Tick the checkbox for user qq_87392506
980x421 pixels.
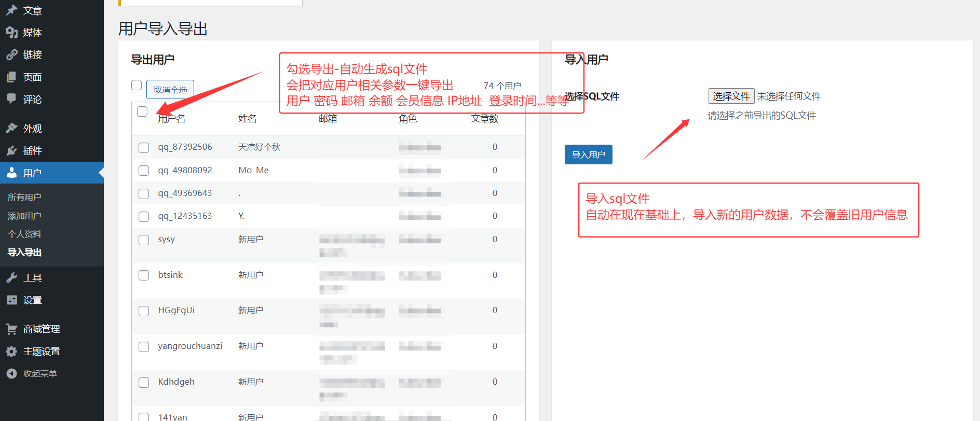(144, 148)
